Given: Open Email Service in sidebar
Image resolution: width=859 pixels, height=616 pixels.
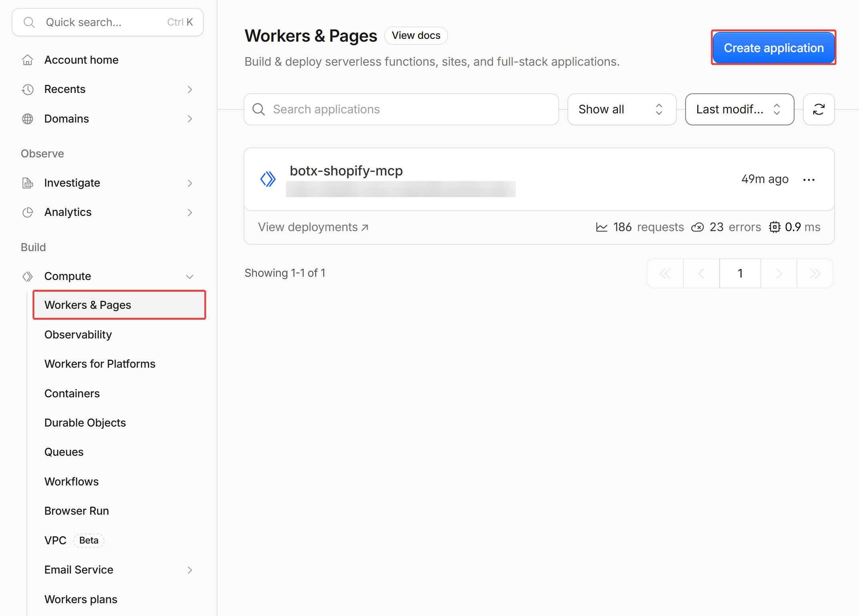Looking at the screenshot, I should click(79, 570).
